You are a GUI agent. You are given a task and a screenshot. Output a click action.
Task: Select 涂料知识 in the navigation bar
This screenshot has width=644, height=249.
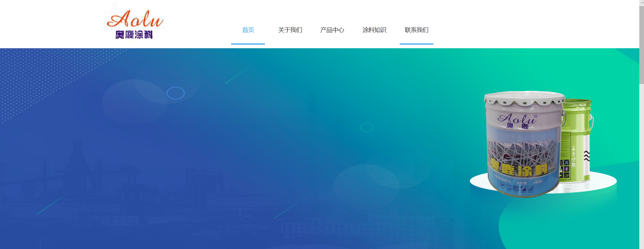[374, 30]
